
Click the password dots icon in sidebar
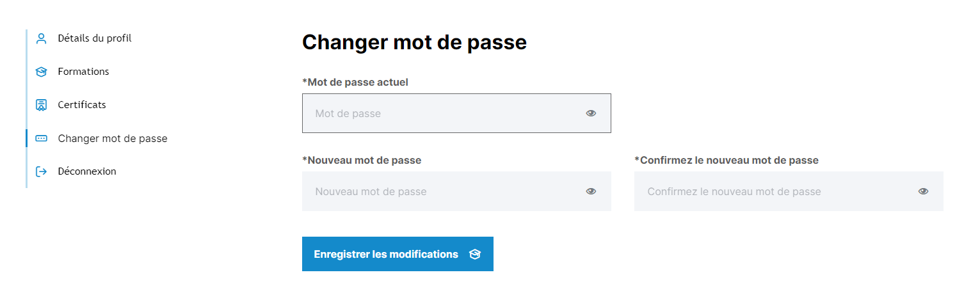[x=42, y=138]
